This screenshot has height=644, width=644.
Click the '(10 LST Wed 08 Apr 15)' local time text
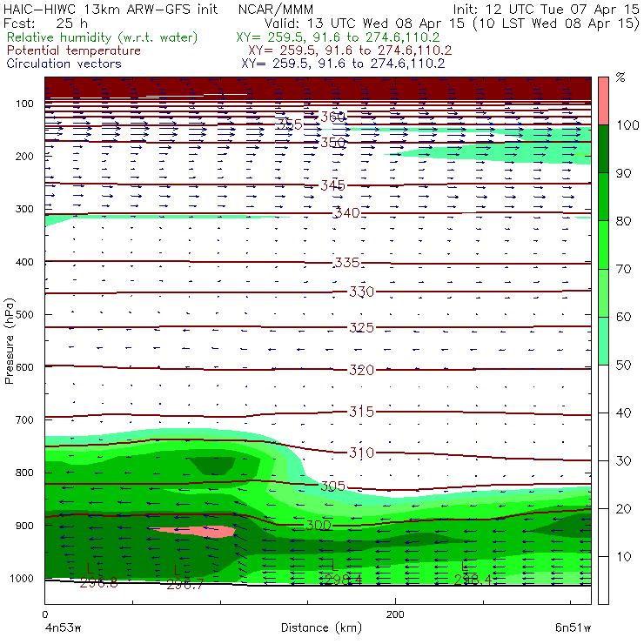[556, 23]
